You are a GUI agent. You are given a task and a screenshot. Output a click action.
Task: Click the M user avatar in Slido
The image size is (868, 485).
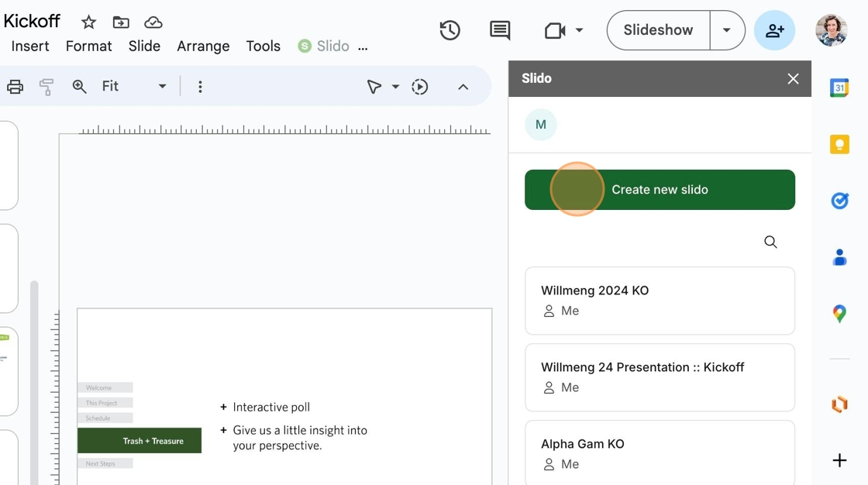[x=541, y=125]
